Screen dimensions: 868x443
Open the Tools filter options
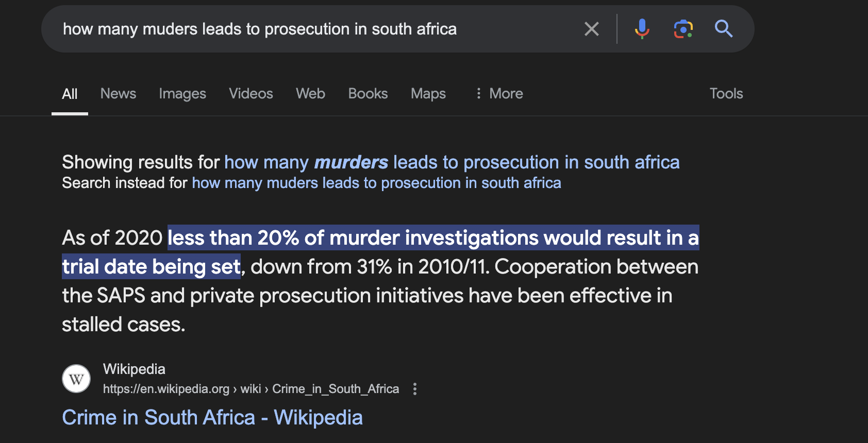pos(726,93)
